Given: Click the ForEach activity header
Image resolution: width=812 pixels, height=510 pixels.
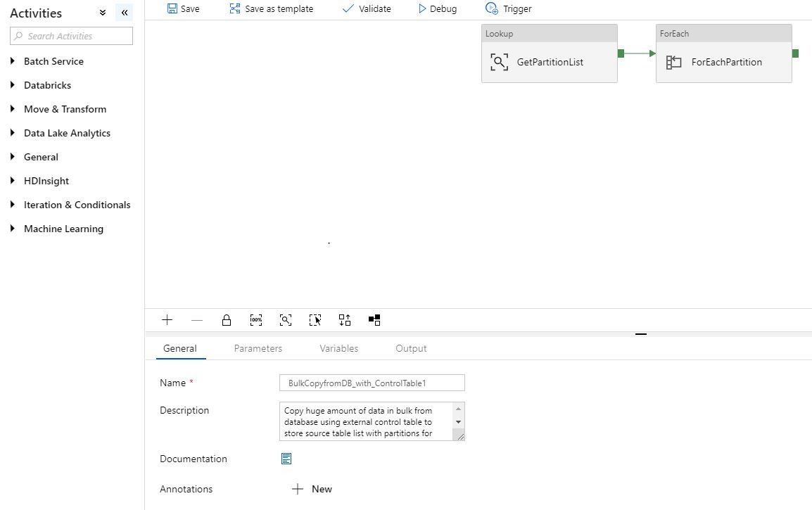Looking at the screenshot, I should click(x=724, y=34).
